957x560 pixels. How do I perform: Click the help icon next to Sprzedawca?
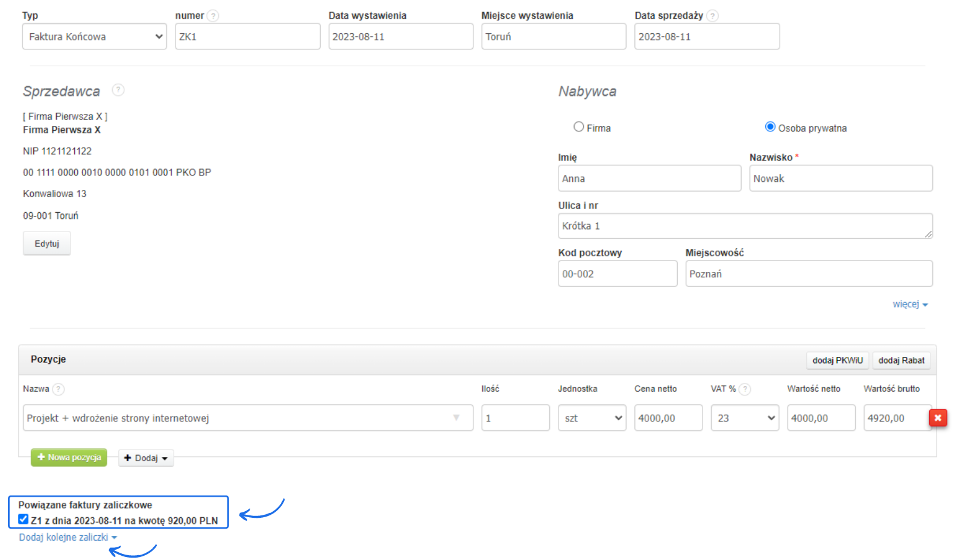coord(118,90)
